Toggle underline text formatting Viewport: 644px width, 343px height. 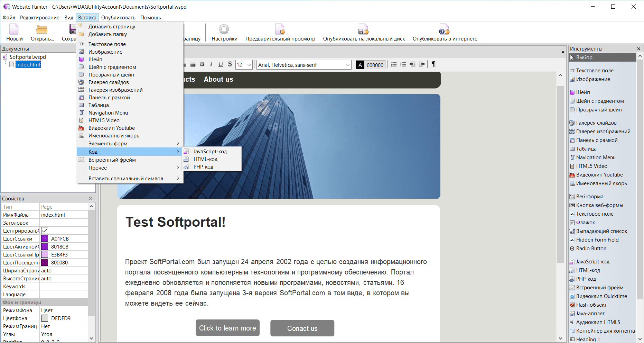(x=221, y=64)
